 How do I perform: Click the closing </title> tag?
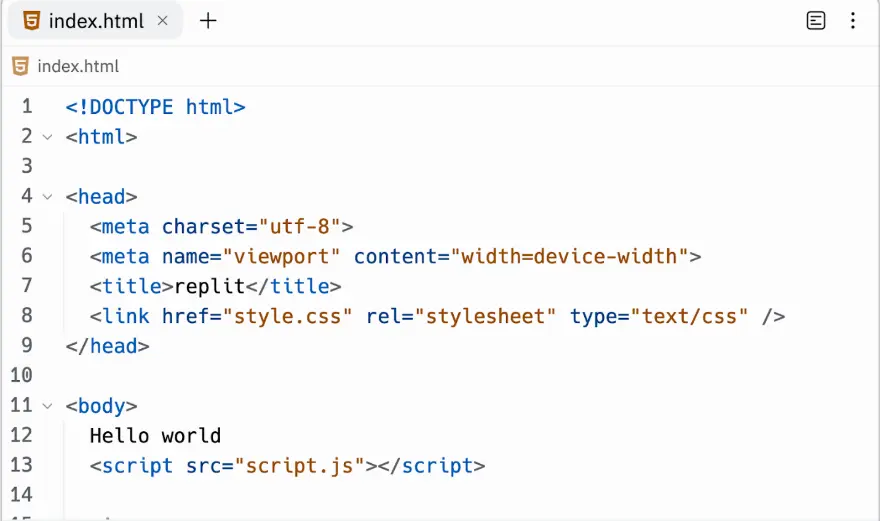[x=294, y=286]
